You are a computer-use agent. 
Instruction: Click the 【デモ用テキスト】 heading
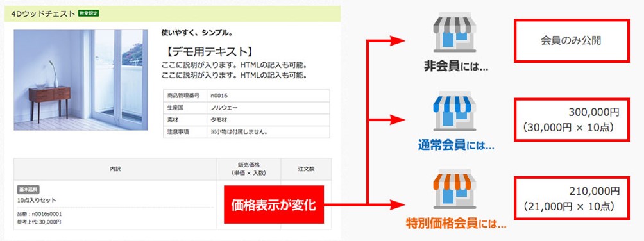210,52
